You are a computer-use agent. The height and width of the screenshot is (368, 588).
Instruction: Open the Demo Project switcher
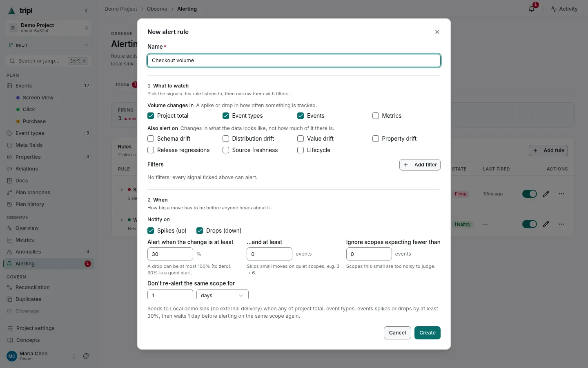[49, 28]
